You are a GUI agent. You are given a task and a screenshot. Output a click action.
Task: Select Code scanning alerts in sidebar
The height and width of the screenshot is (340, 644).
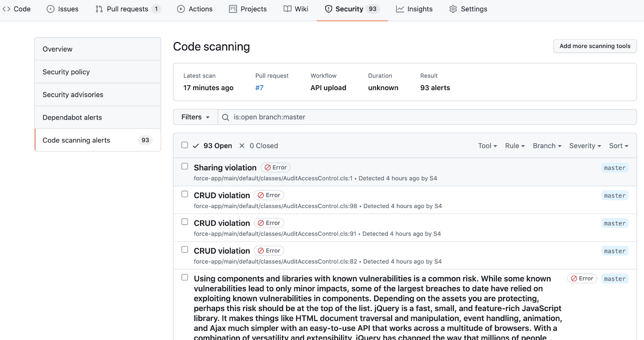(98, 140)
